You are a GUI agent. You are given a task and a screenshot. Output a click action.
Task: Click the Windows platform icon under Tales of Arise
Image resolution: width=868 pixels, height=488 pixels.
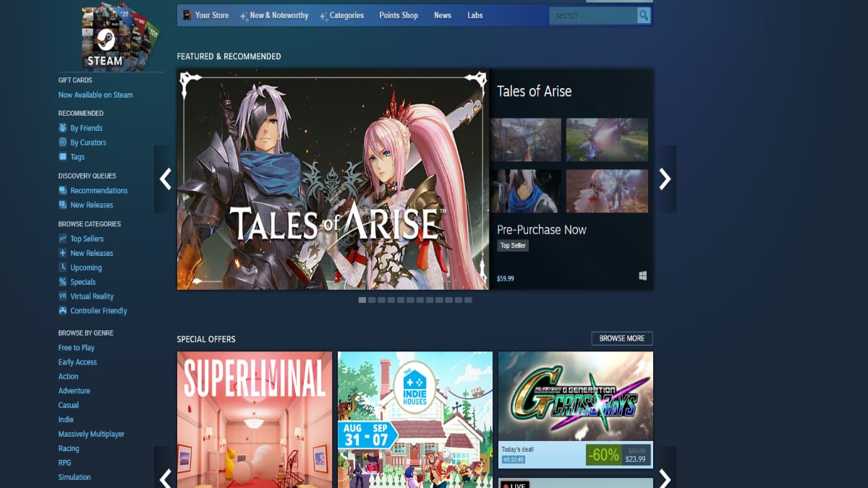click(x=642, y=276)
